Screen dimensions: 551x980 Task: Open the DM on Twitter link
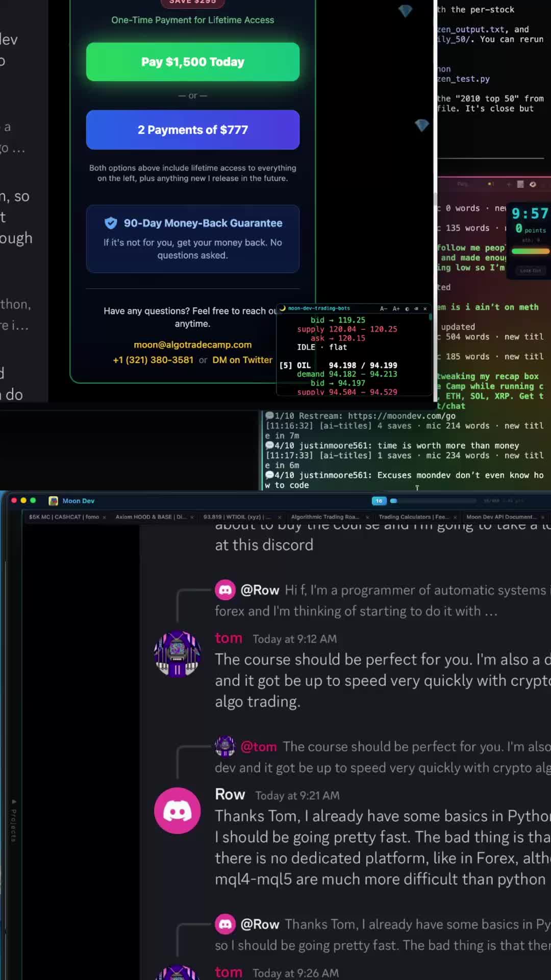pyautogui.click(x=242, y=360)
